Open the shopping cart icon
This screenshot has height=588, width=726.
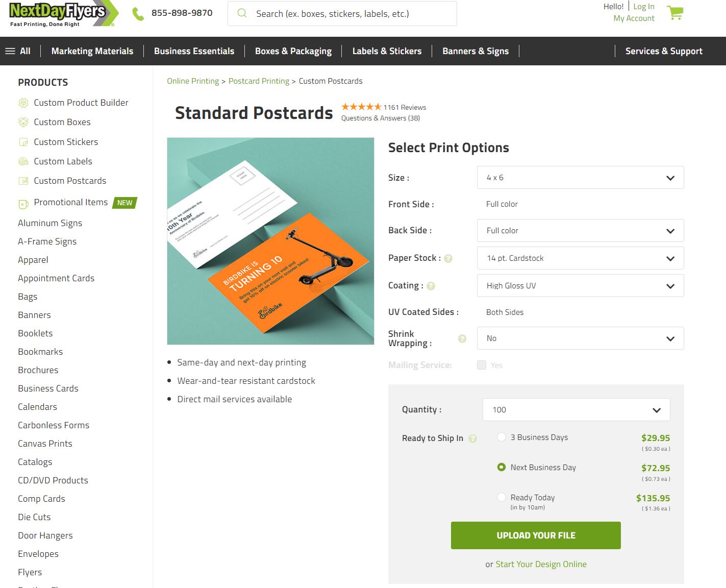(x=675, y=13)
